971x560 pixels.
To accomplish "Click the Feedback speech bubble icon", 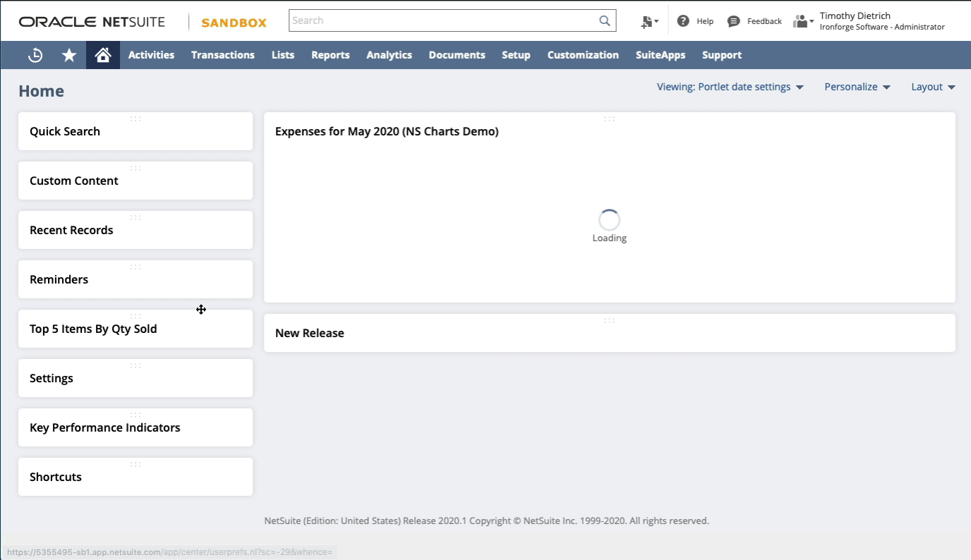I will (x=734, y=21).
